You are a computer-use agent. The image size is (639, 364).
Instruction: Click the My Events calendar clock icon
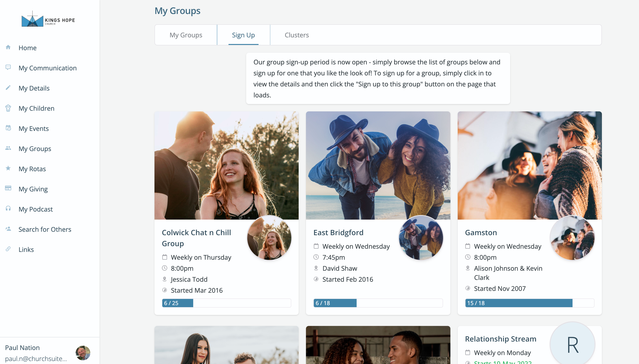tap(8, 128)
